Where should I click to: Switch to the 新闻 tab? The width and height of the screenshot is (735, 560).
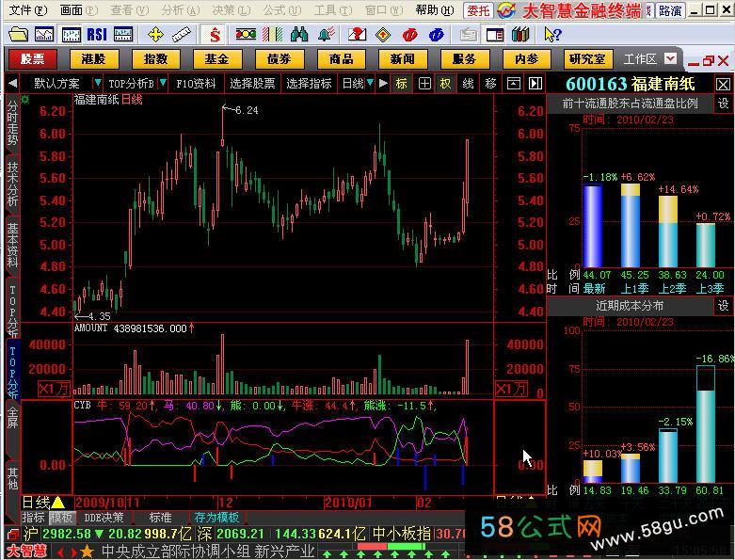(x=403, y=59)
